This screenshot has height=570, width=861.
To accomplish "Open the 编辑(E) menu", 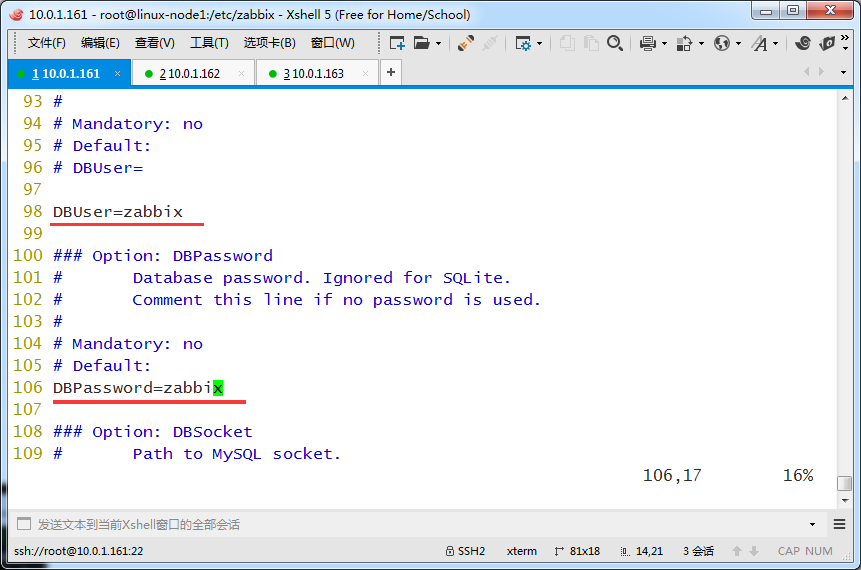I will [100, 43].
